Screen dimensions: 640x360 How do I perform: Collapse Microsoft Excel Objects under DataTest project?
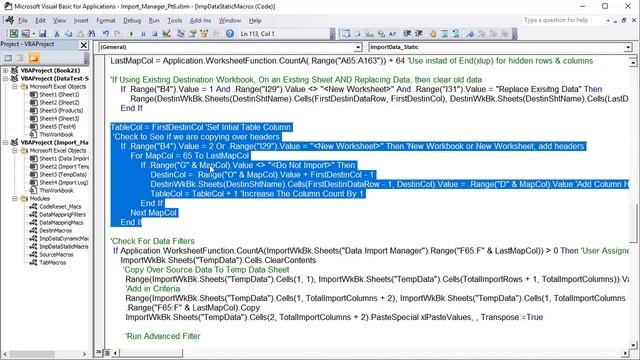pos(15,87)
